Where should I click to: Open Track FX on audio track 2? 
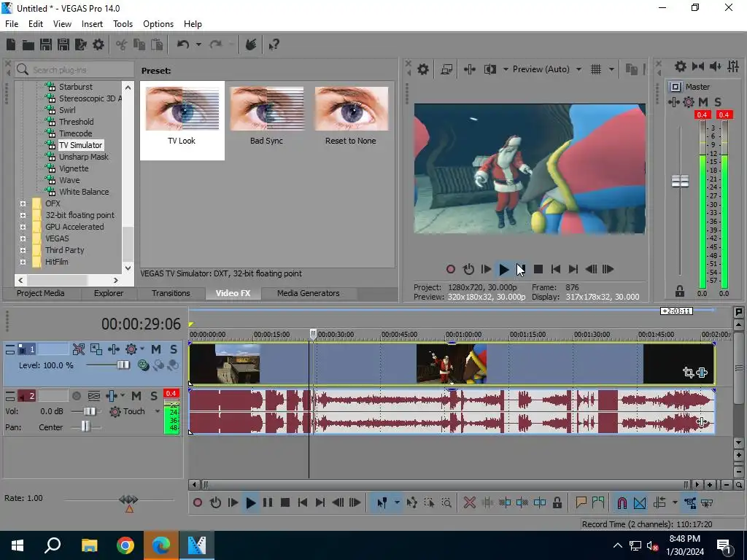[112, 396]
